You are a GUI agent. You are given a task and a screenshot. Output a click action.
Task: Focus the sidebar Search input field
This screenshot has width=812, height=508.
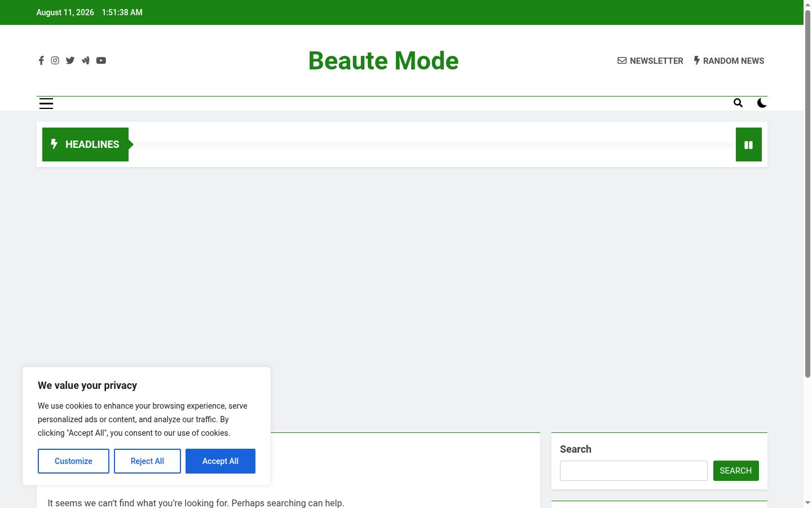(x=634, y=471)
